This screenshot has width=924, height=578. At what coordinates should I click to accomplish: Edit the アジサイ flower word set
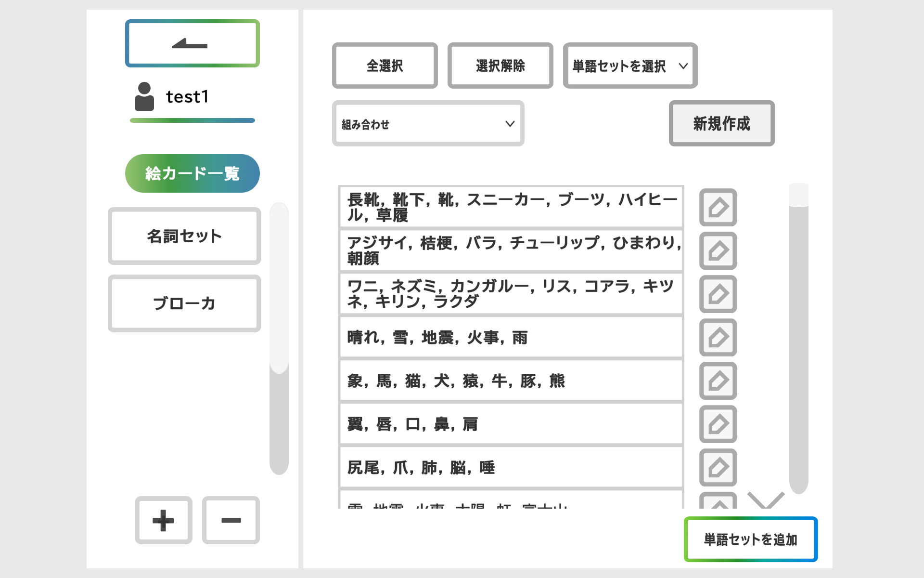pos(718,251)
